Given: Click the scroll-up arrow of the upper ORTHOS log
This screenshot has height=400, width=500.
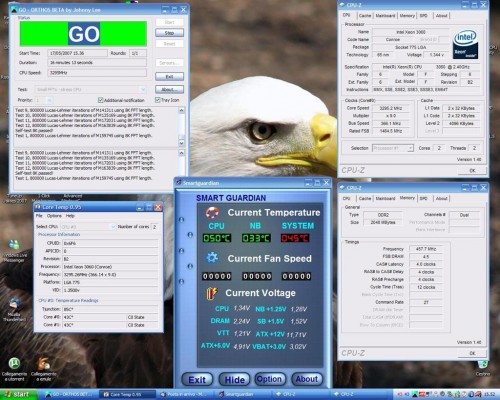Looking at the screenshot, I should click(x=181, y=110).
